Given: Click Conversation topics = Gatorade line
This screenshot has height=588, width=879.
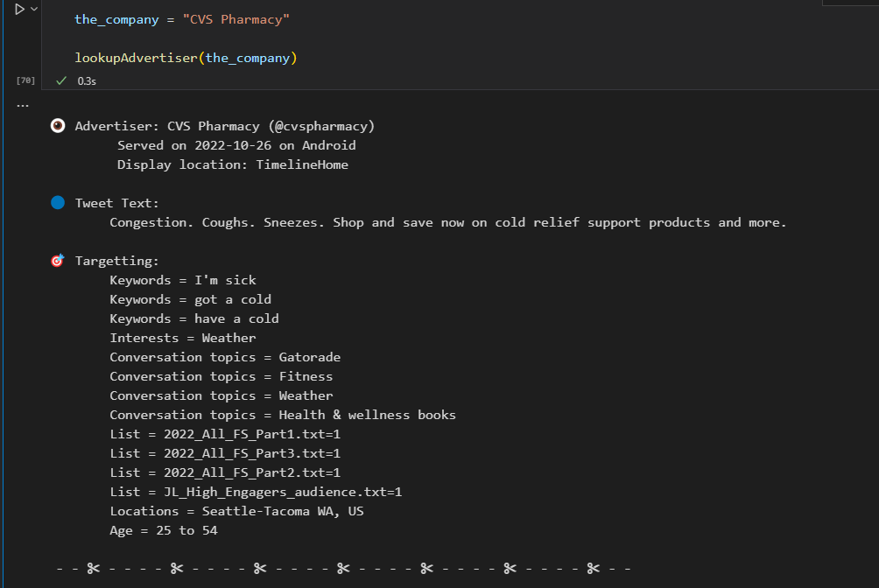Looking at the screenshot, I should tap(225, 357).
